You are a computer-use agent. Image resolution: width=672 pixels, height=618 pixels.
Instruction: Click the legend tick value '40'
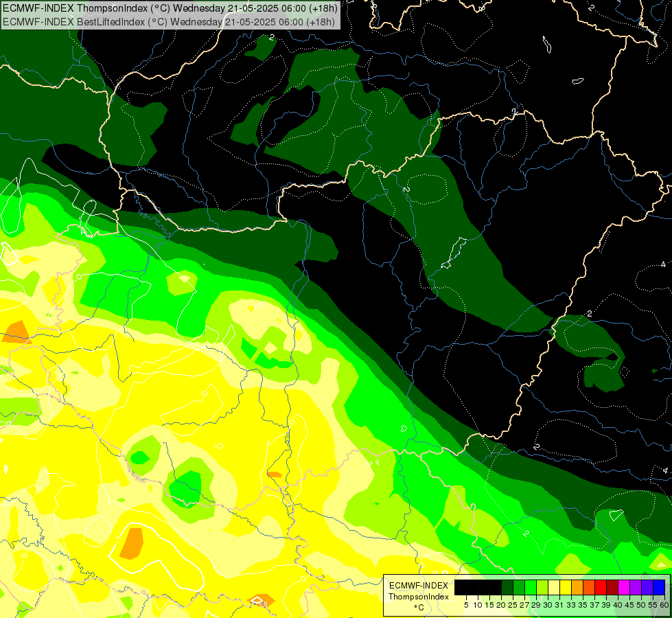pyautogui.click(x=618, y=605)
